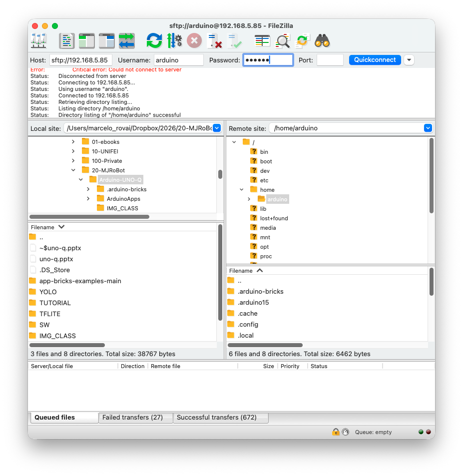
Task: Click the Password input field
Action: [268, 60]
